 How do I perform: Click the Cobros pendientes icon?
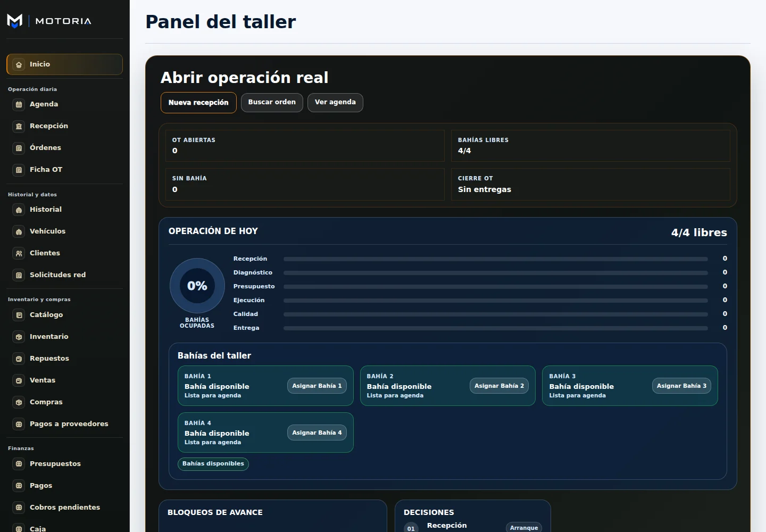[19, 508]
